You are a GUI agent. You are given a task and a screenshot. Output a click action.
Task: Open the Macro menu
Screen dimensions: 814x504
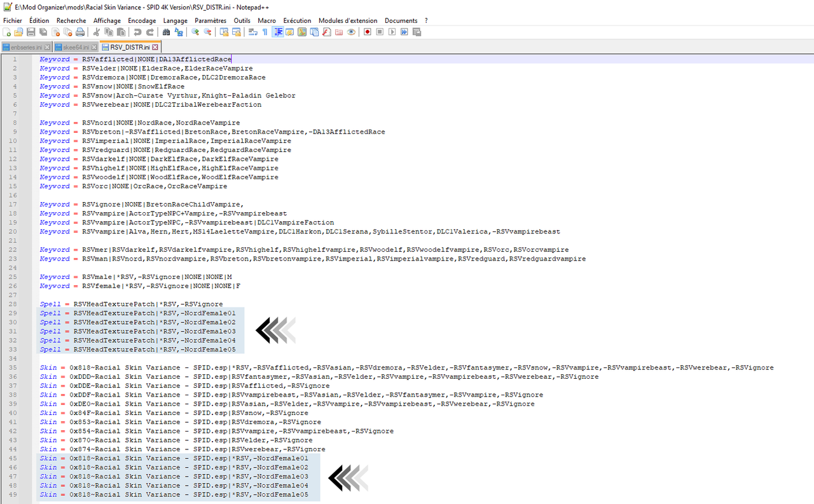(x=266, y=20)
